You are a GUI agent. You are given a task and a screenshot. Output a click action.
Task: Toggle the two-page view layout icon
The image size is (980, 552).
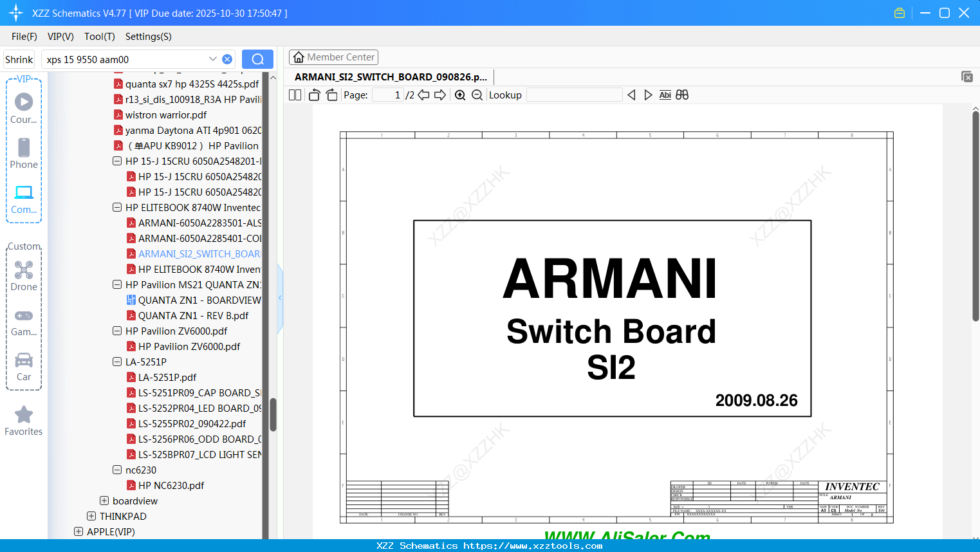(295, 95)
